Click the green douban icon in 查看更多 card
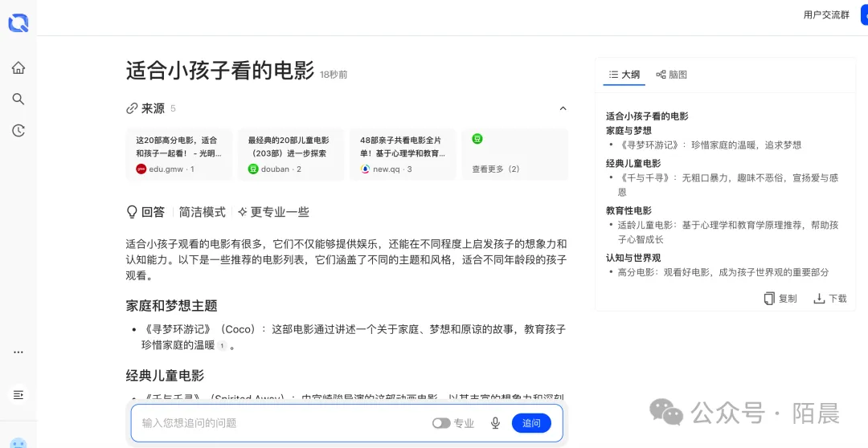Image resolution: width=868 pixels, height=448 pixels. pos(477,139)
